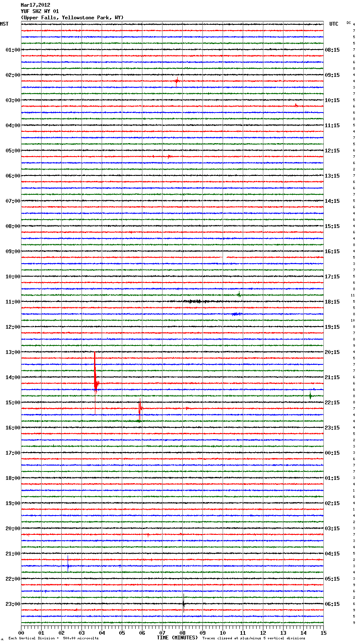Click the 10:15 UTC label
This screenshot has height=644, width=357.
point(332,100)
